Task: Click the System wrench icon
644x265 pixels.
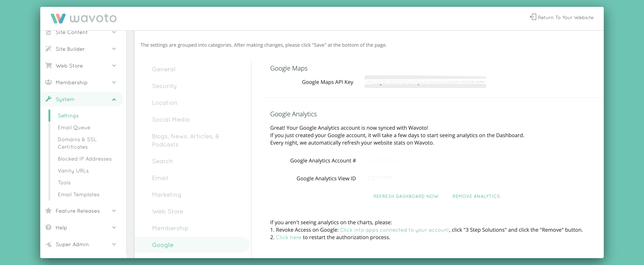Action: (x=48, y=99)
